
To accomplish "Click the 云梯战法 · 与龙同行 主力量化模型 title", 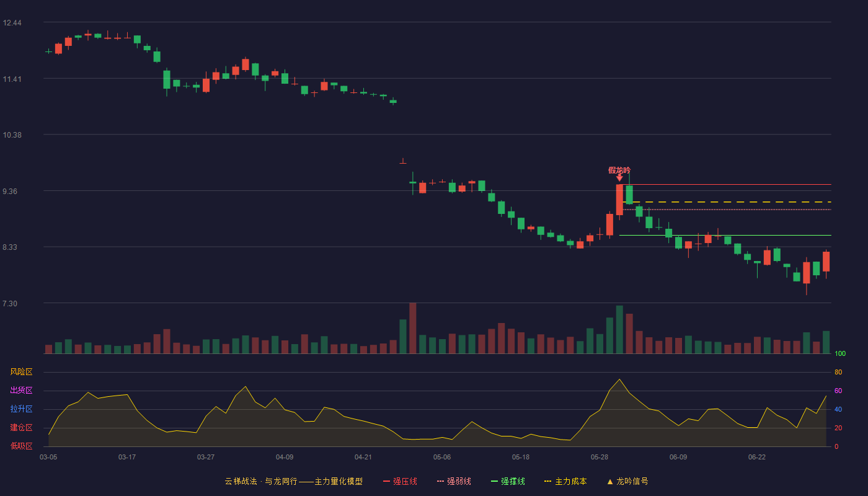I will tap(293, 481).
